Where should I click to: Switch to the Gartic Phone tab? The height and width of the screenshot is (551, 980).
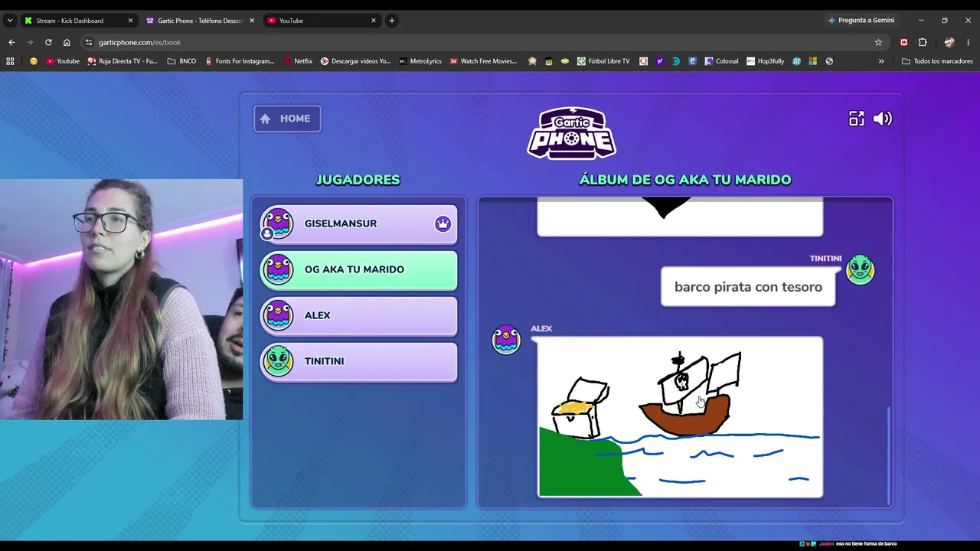tap(199, 21)
